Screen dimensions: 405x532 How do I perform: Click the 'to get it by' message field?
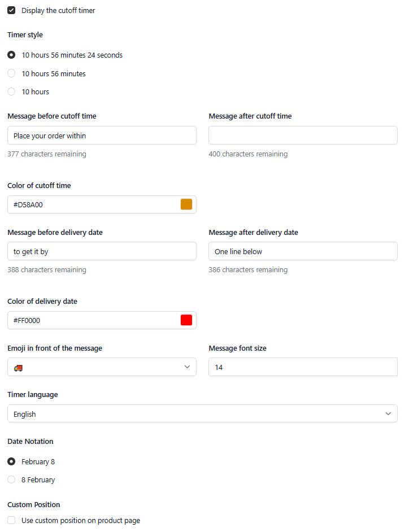102,251
